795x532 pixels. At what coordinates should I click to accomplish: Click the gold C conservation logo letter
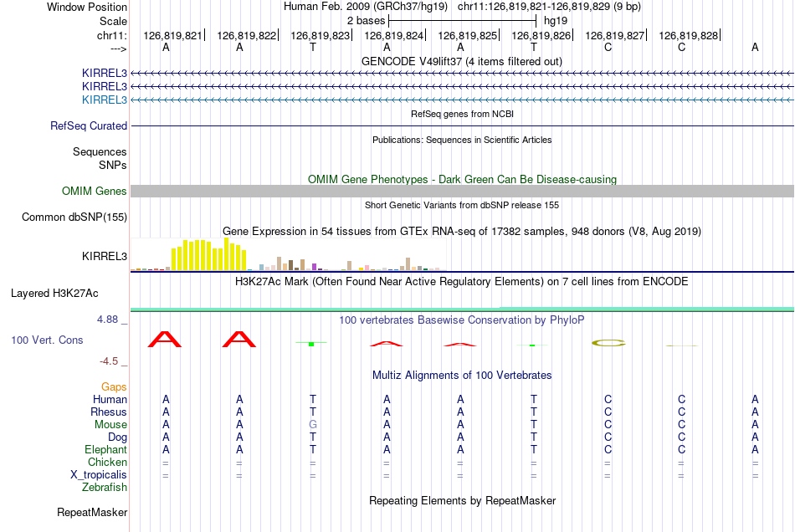608,343
